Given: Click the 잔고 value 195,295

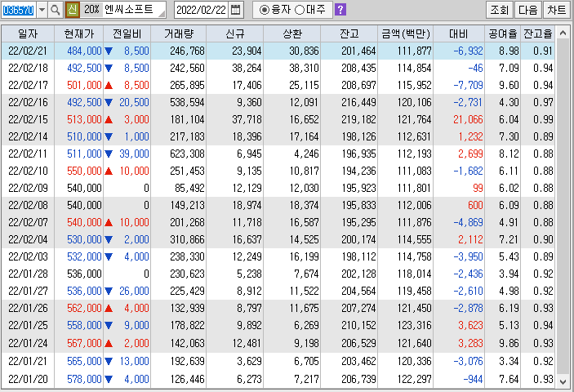Looking at the screenshot, I should pyautogui.click(x=358, y=222).
